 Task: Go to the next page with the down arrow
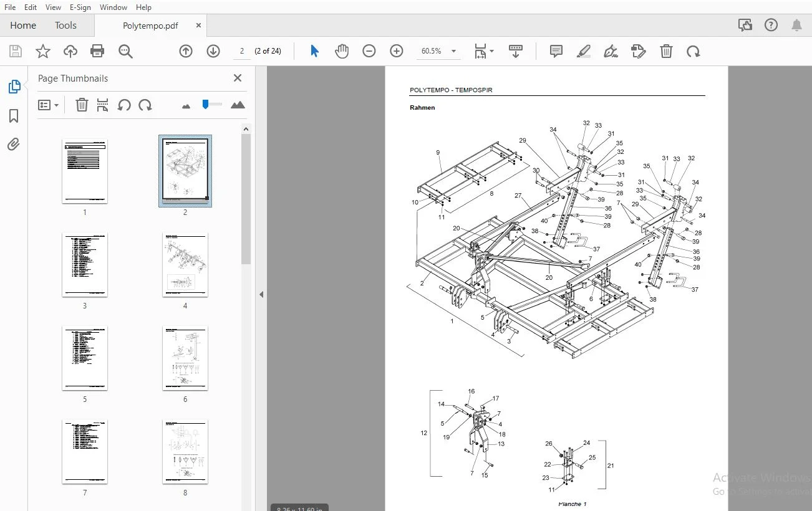point(213,51)
